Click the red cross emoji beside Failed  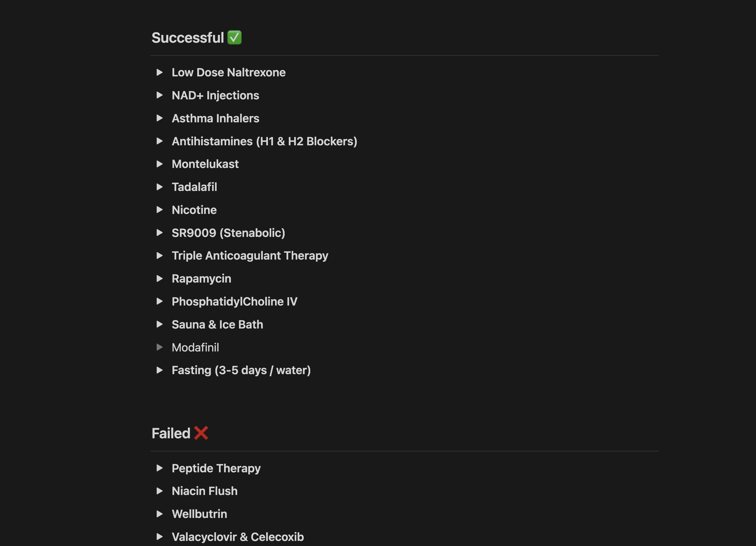tap(201, 433)
